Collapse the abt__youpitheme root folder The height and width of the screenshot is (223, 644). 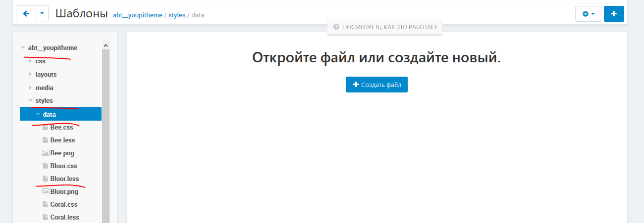pos(23,48)
